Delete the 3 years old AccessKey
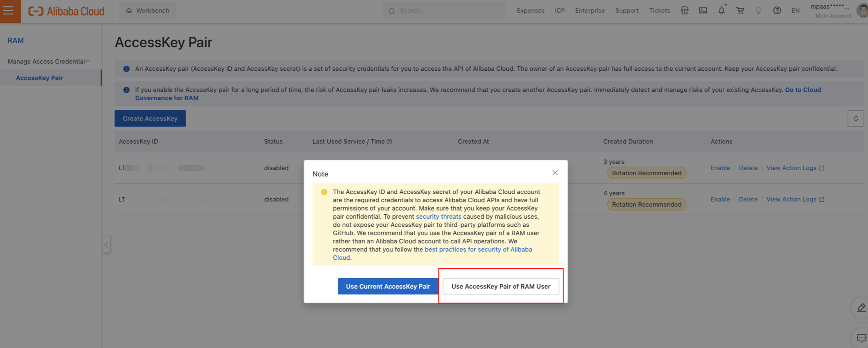This screenshot has width=868, height=348. click(x=748, y=168)
